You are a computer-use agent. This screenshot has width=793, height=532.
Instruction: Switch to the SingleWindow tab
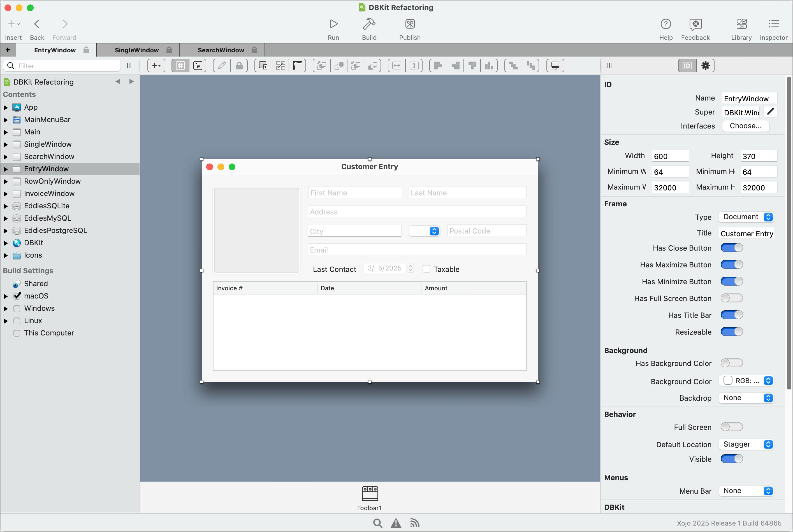136,50
